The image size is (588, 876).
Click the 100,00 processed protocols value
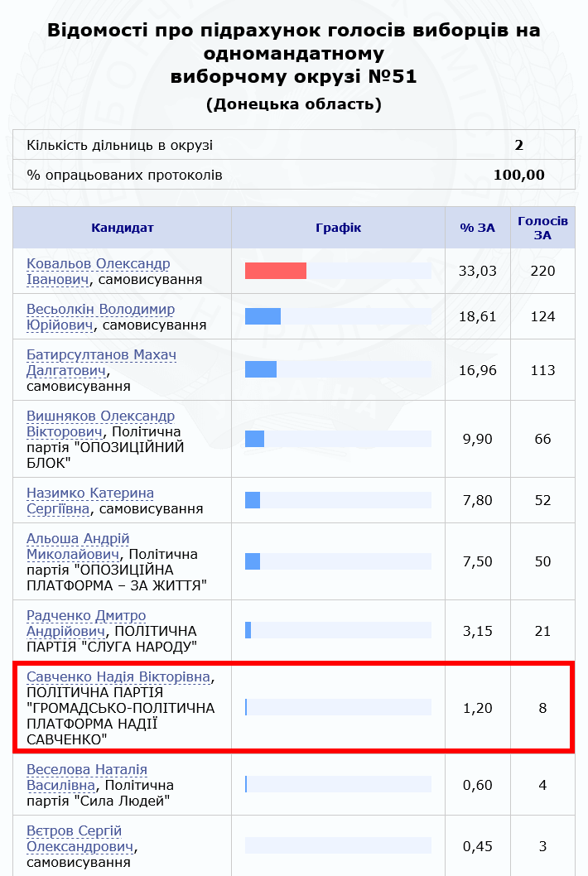tap(518, 175)
